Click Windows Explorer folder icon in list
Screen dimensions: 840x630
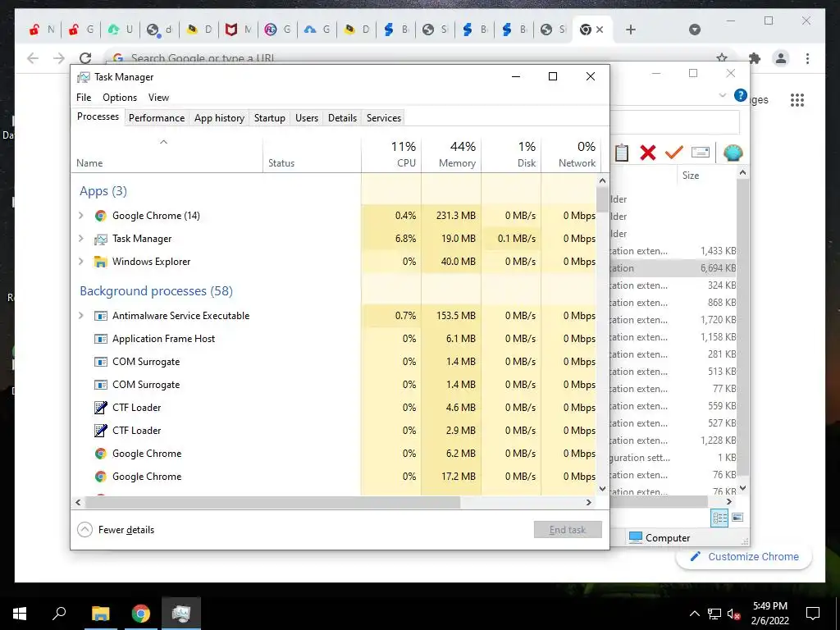tap(100, 262)
